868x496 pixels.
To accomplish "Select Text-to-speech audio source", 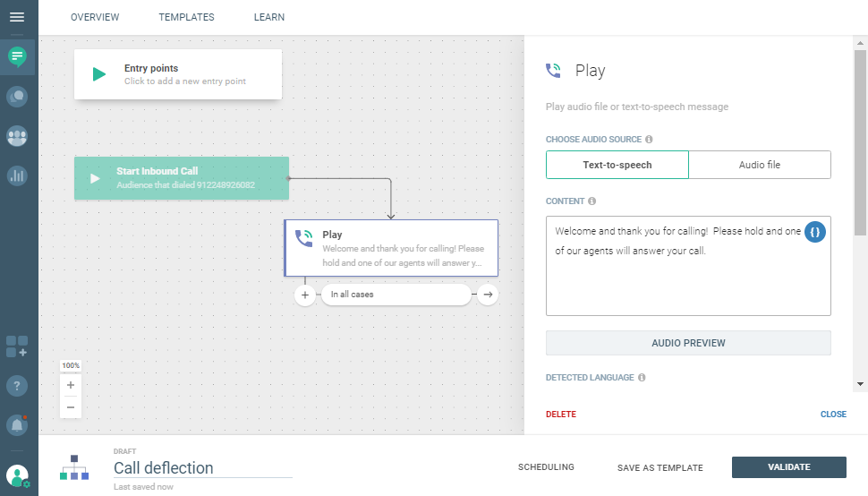I will pos(617,165).
